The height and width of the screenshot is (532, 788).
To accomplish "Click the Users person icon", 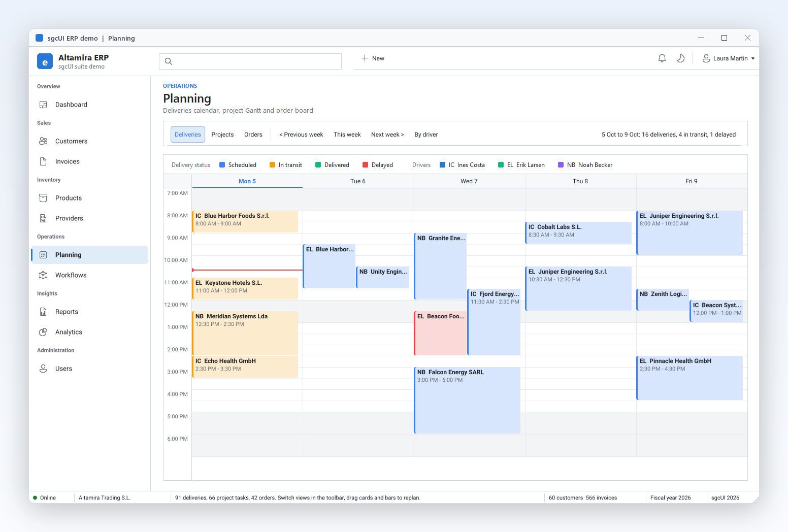I will (43, 369).
